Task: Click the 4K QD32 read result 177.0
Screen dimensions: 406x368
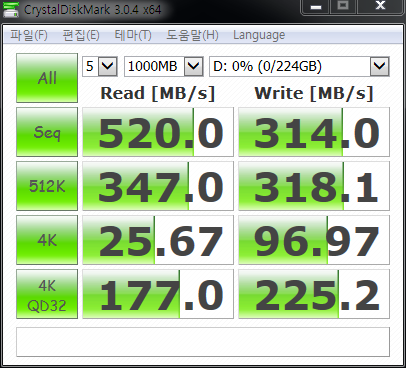Action: (158, 294)
